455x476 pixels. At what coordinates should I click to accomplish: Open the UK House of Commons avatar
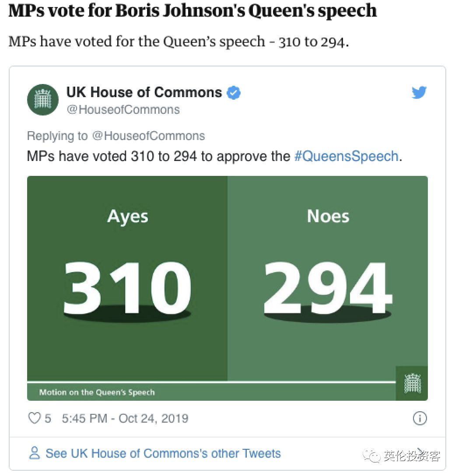pyautogui.click(x=43, y=100)
